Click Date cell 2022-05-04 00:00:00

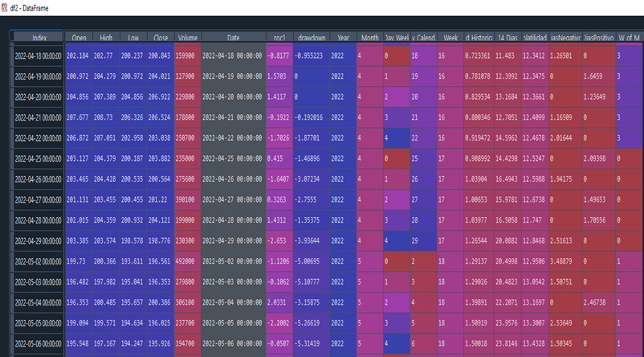pyautogui.click(x=234, y=302)
